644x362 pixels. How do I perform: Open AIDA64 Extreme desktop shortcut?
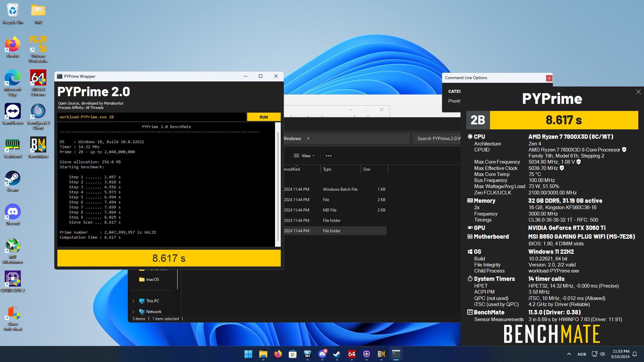38,83
